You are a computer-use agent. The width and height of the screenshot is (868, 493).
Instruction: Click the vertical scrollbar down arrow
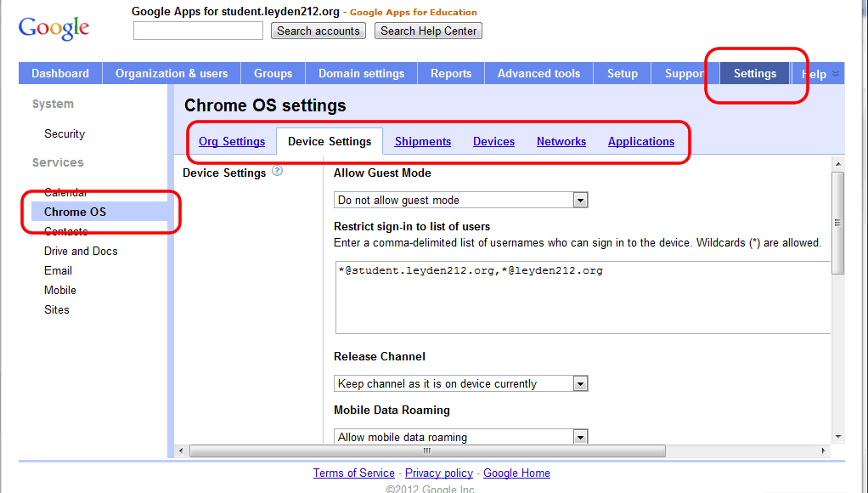(x=838, y=437)
